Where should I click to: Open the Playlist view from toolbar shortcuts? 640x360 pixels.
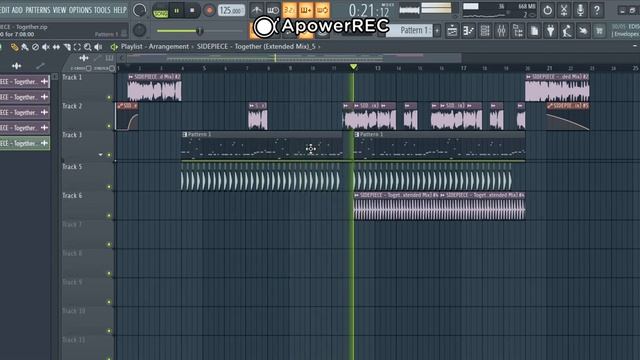click(x=452, y=31)
